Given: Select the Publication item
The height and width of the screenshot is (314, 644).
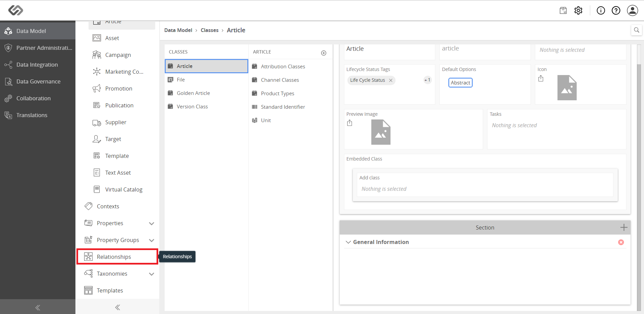Looking at the screenshot, I should (x=122, y=105).
